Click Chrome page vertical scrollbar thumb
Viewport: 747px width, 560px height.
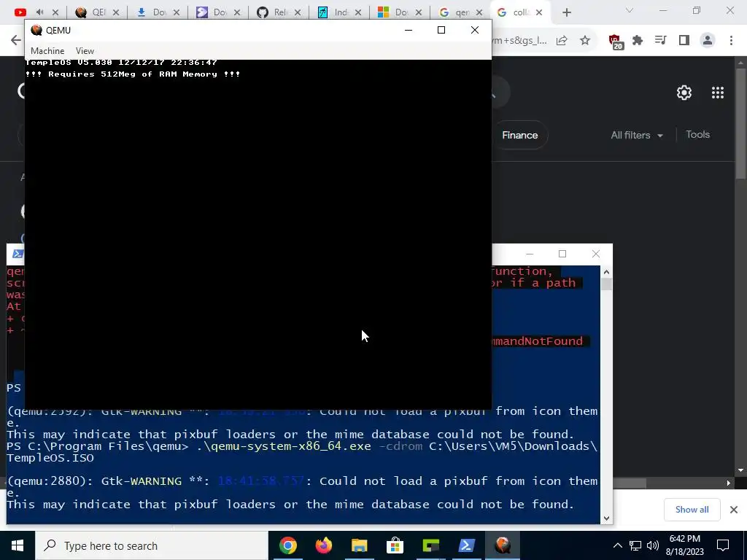740,124
